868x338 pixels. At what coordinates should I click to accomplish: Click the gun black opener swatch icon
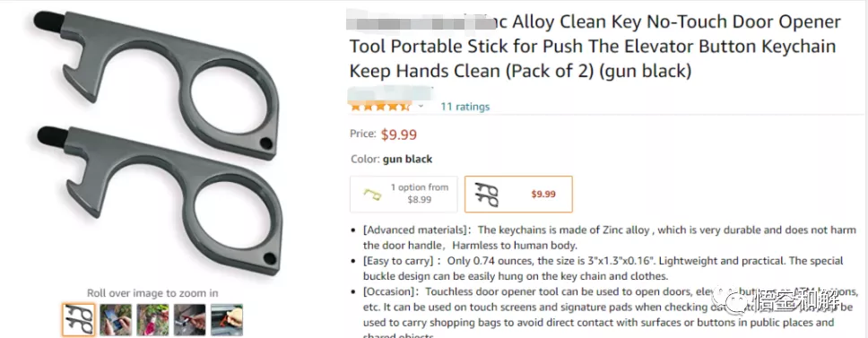[x=487, y=195]
